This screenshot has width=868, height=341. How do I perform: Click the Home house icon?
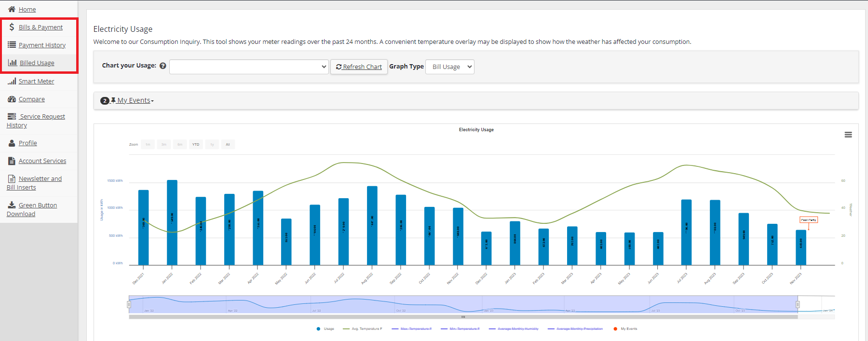[x=12, y=9]
